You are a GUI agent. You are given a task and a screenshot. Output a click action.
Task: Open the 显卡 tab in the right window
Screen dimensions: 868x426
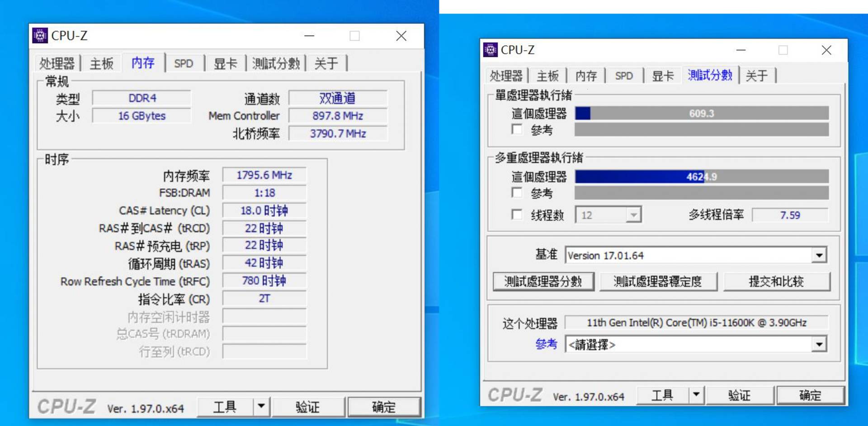pyautogui.click(x=662, y=75)
